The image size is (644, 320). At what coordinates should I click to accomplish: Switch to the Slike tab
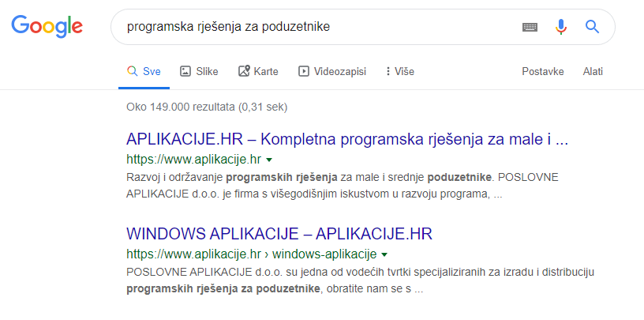199,72
